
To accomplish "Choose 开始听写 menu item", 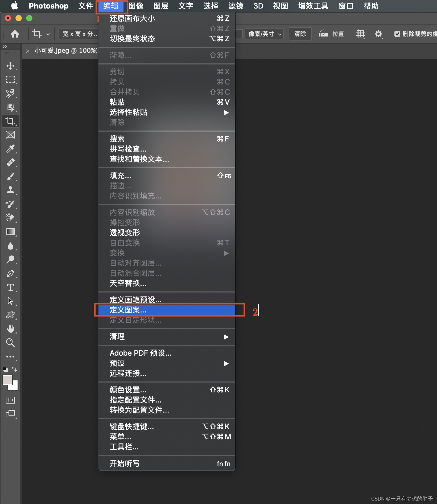I will point(167,464).
